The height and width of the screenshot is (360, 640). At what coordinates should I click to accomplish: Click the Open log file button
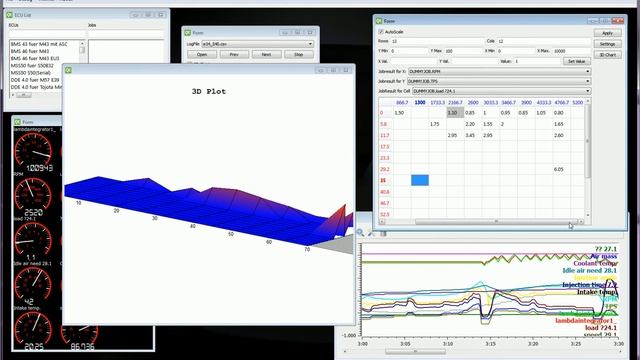[x=202, y=54]
